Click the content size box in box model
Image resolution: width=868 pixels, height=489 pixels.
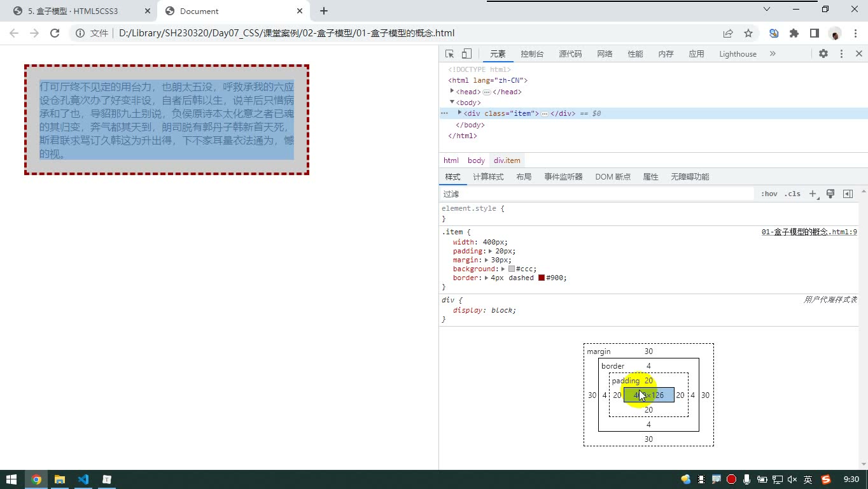pos(648,395)
